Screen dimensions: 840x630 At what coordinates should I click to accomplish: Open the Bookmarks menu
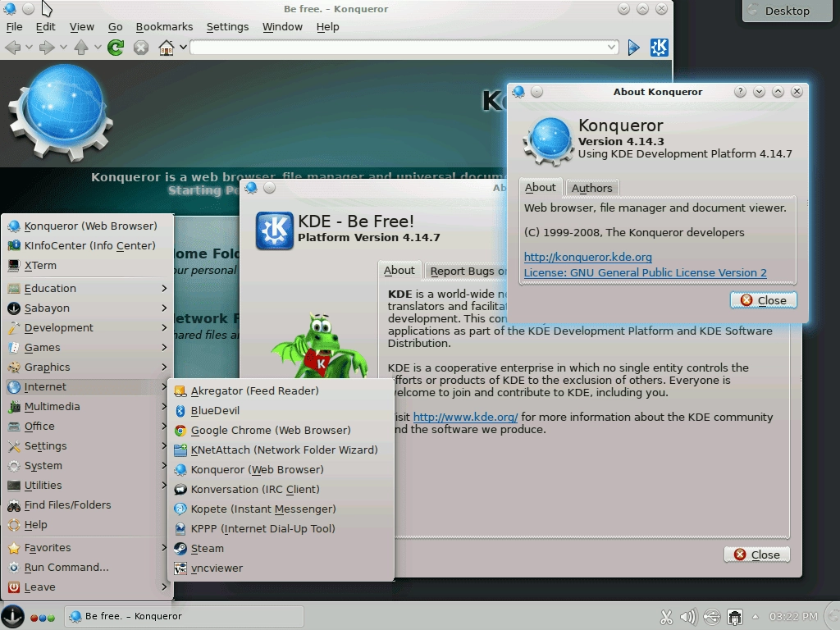[x=164, y=27]
